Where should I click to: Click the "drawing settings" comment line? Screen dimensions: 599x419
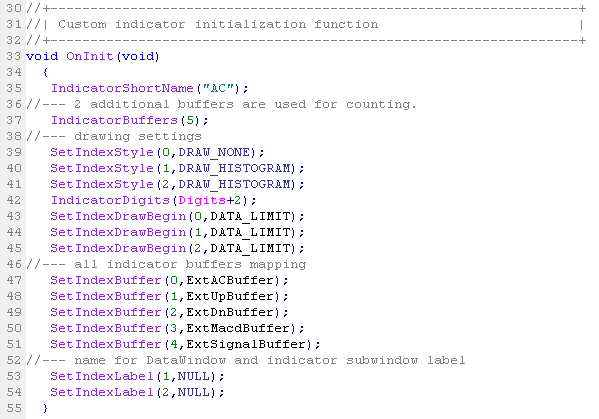click(113, 136)
